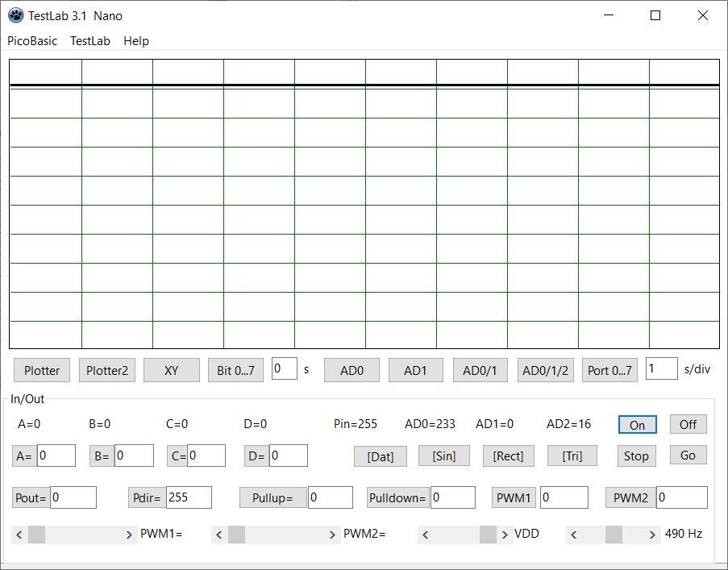Generate a [Sin] waveform
This screenshot has width=728, height=570.
444,456
